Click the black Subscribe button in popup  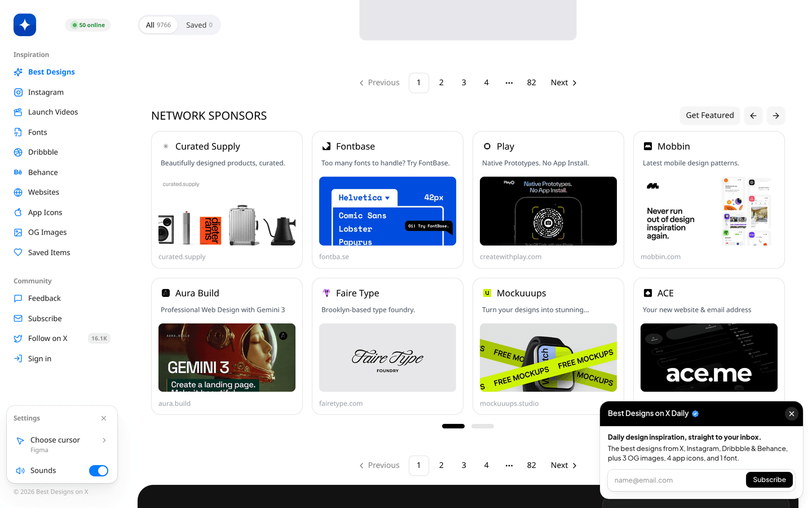click(769, 480)
